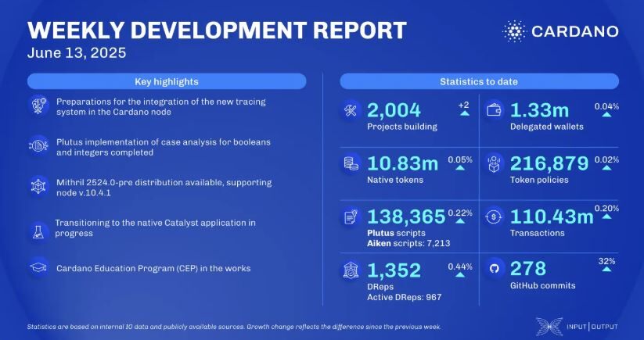The image size is (644, 340).
Task: Select the Key highlights header bar
Action: [167, 81]
